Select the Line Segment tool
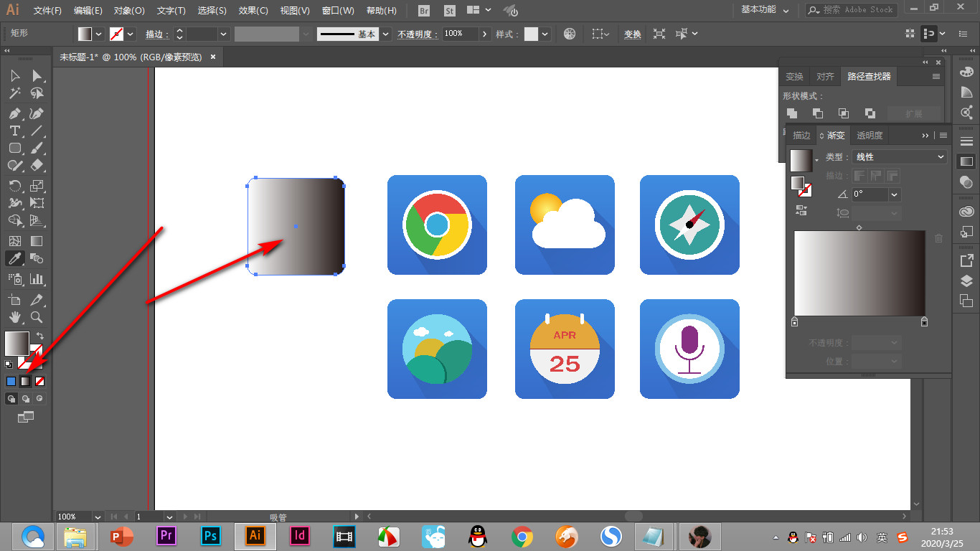 [x=37, y=131]
